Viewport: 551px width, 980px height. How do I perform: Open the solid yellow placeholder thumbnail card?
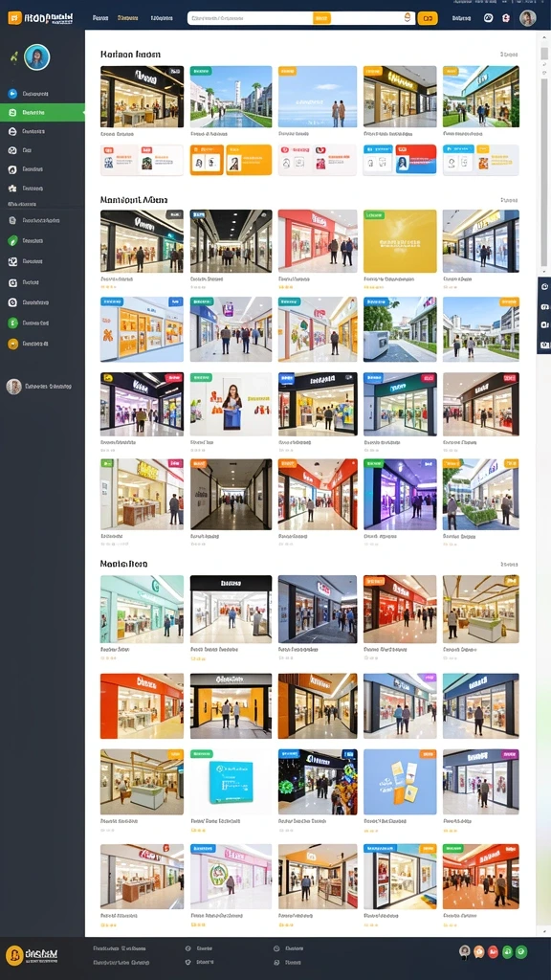point(400,241)
